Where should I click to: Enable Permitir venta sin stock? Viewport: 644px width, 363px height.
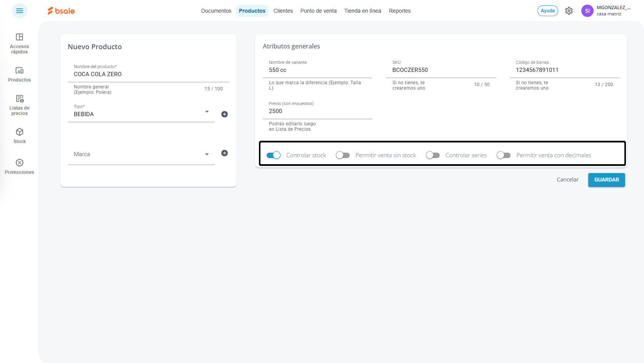(342, 155)
